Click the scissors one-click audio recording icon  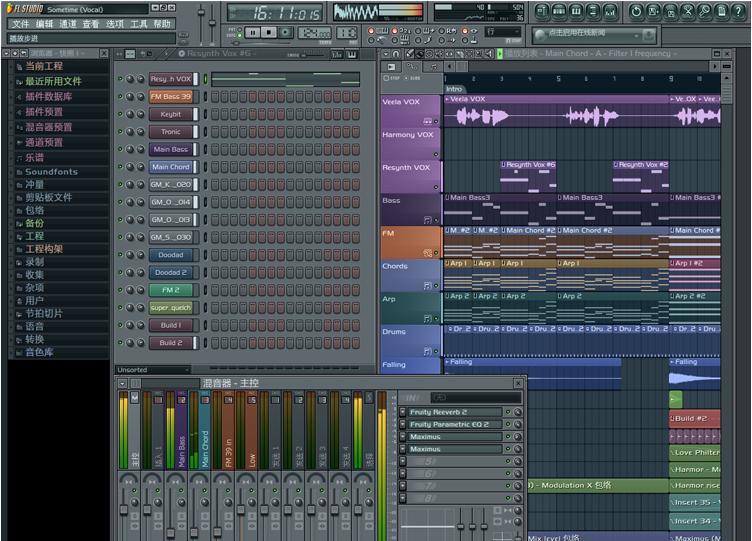[688, 11]
